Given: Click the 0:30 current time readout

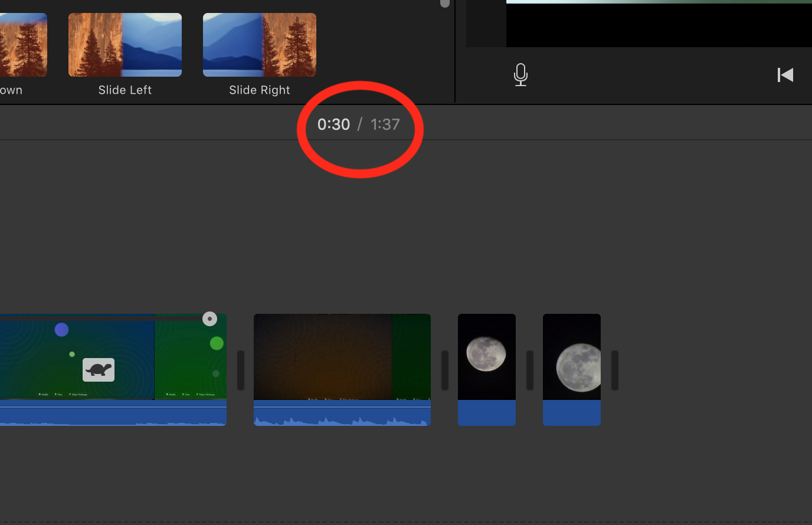Looking at the screenshot, I should (333, 124).
